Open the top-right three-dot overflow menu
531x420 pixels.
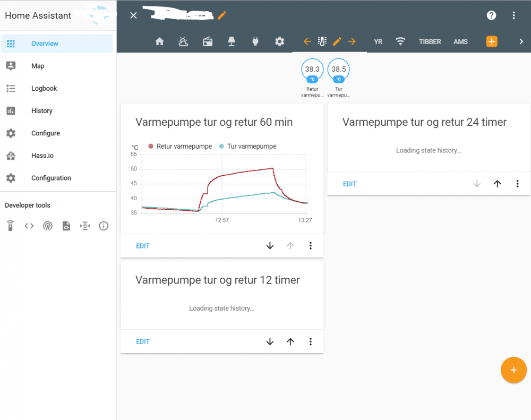(513, 15)
